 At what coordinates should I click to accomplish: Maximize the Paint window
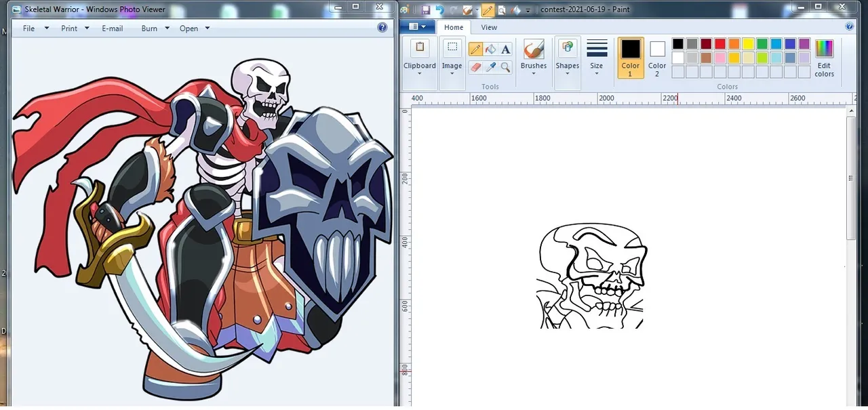click(818, 6)
